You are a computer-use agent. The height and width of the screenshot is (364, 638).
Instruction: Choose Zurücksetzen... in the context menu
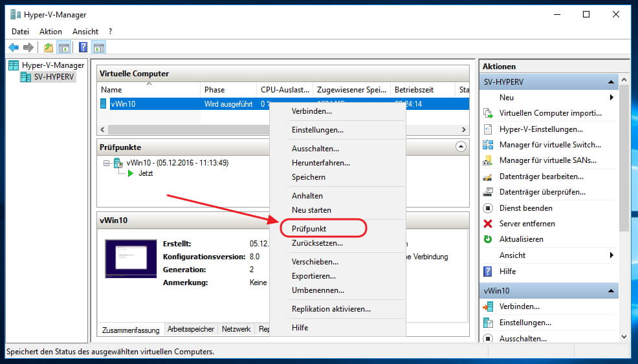tap(338, 243)
